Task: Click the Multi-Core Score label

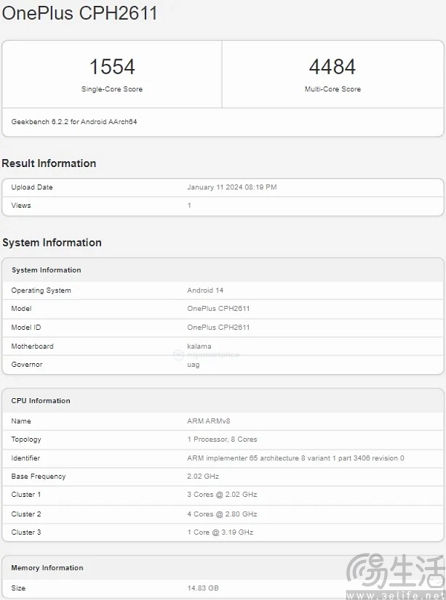Action: pyautogui.click(x=332, y=89)
